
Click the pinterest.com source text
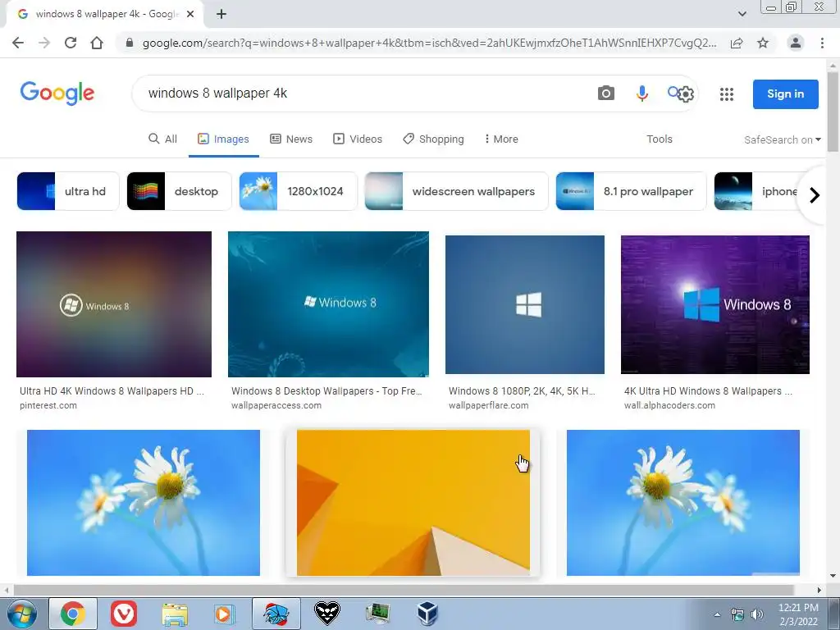coord(48,405)
